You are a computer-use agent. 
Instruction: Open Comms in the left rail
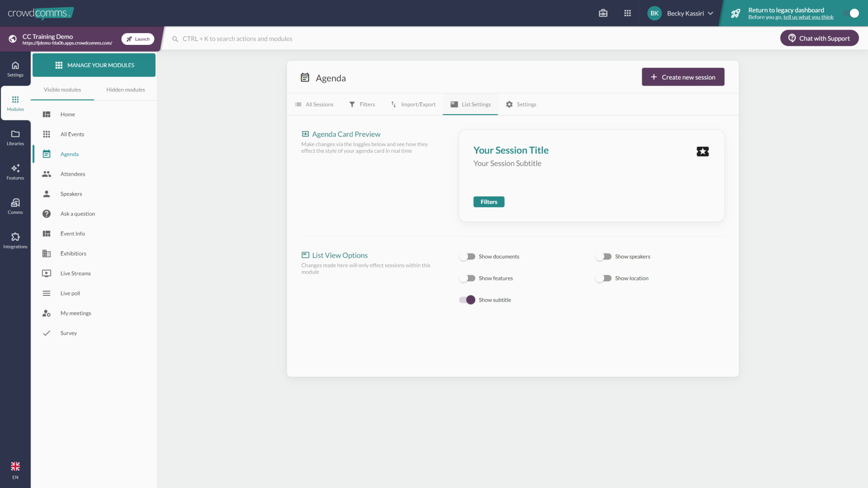(16, 206)
